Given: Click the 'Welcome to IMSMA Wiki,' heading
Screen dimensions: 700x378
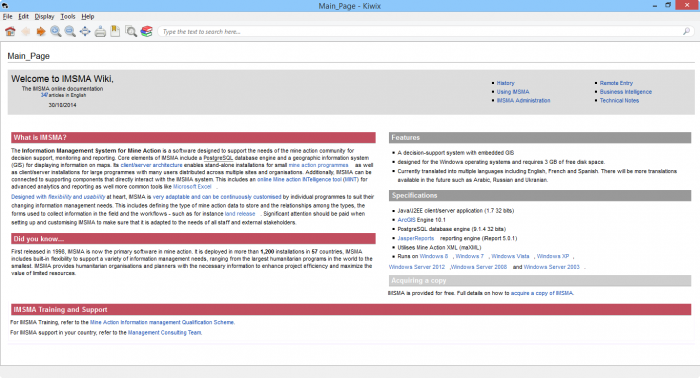Looking at the screenshot, I should (62, 79).
